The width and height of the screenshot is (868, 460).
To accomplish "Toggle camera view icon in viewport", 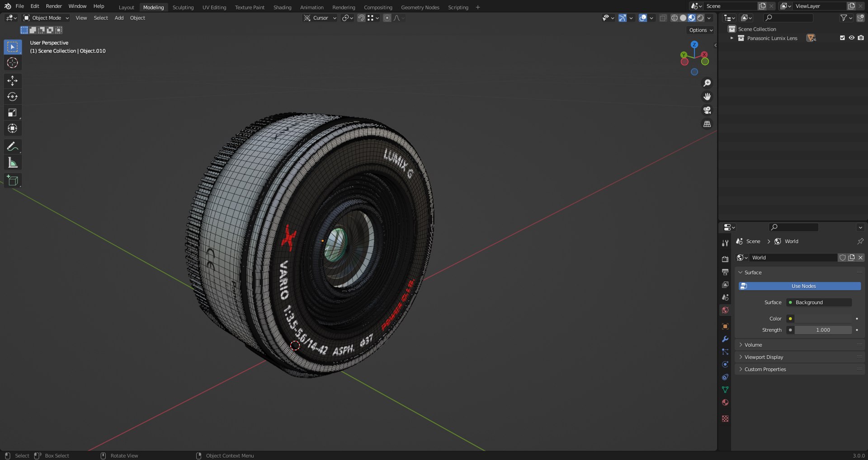I will tap(707, 110).
